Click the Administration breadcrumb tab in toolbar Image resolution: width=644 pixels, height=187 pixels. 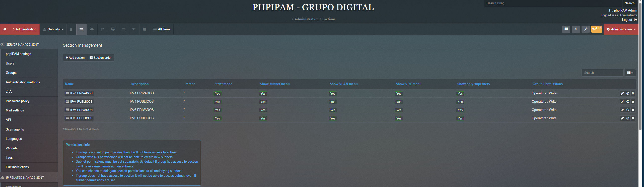[x=25, y=29]
